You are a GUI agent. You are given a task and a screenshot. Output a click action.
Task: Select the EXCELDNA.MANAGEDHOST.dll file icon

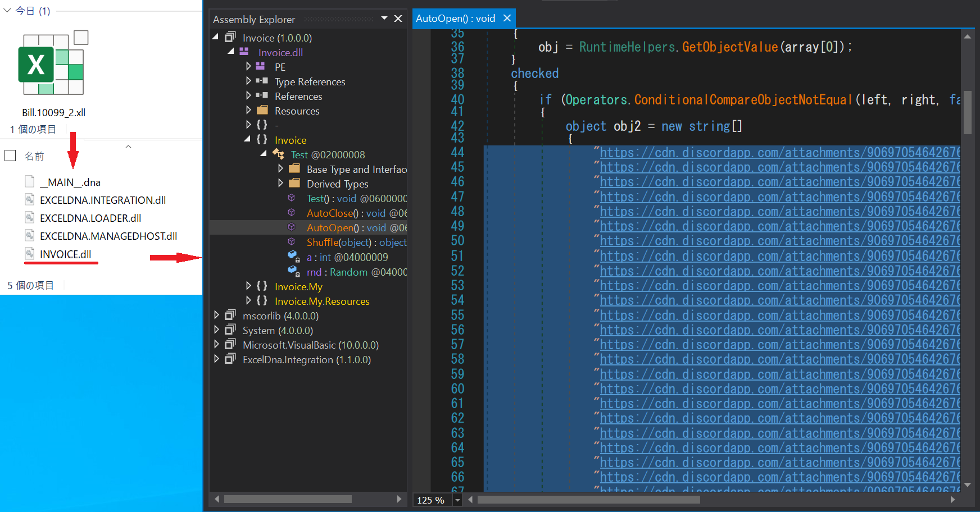(30, 236)
